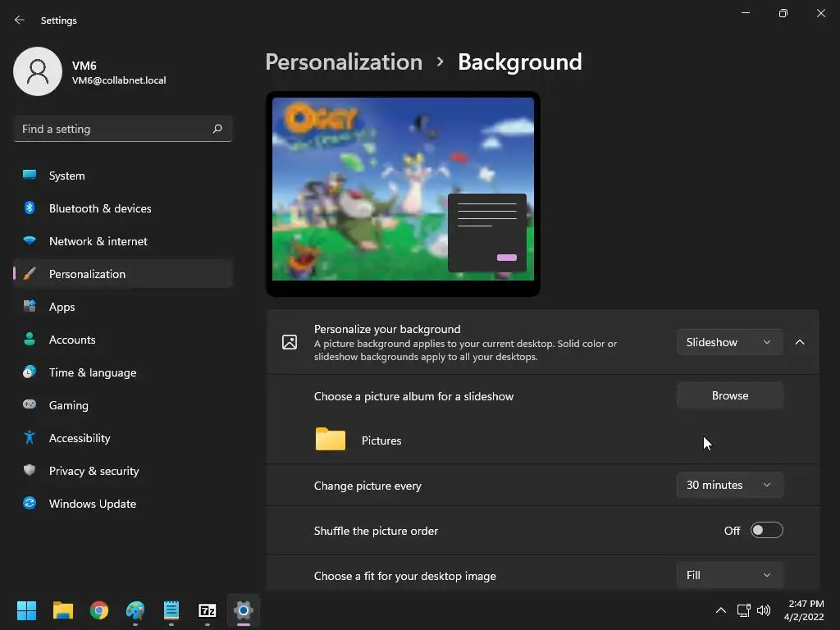Collapse the Personalize your background section
840x630 pixels.
click(800, 342)
